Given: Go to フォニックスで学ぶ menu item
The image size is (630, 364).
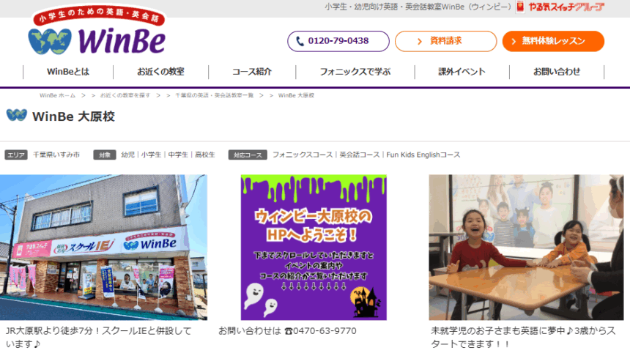Looking at the screenshot, I should pos(355,72).
